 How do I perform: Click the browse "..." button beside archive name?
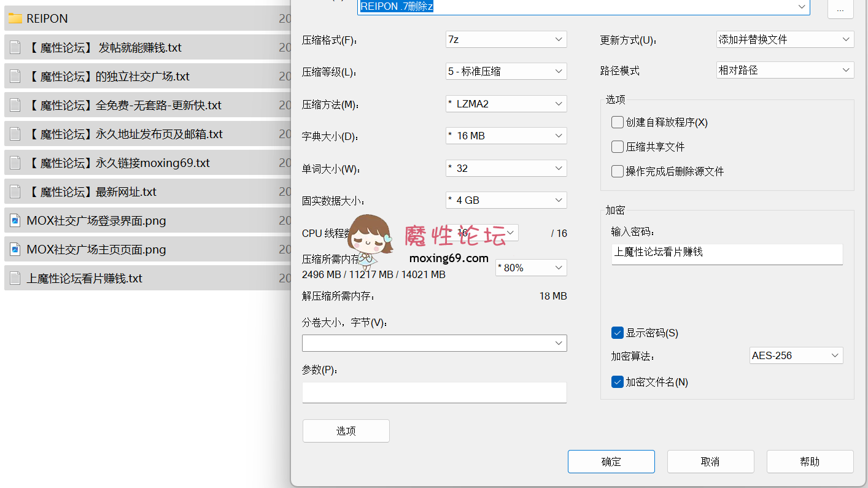pos(840,9)
